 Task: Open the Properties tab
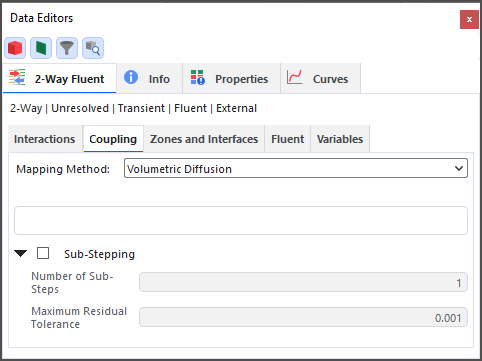232,79
